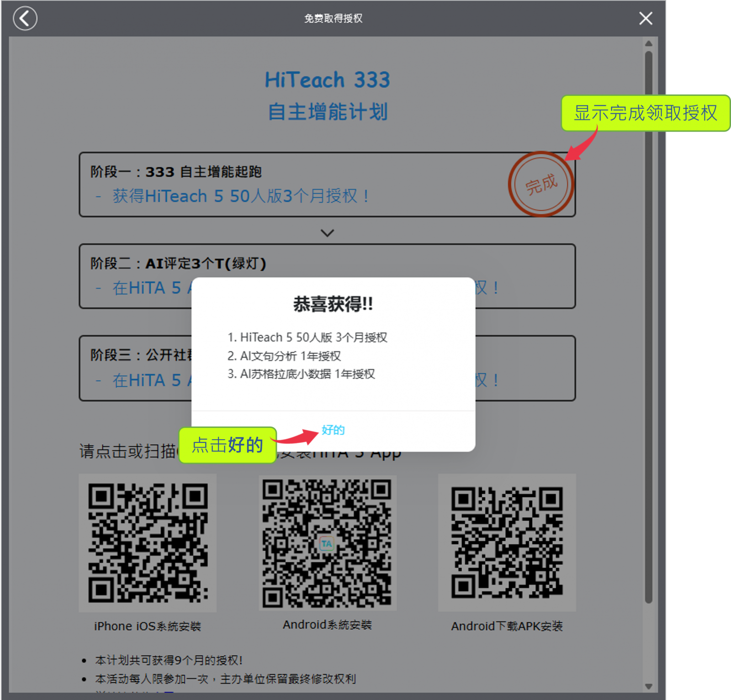Click the TA logo inside the center QR code
Screen dimensions: 731x700
pos(326,544)
